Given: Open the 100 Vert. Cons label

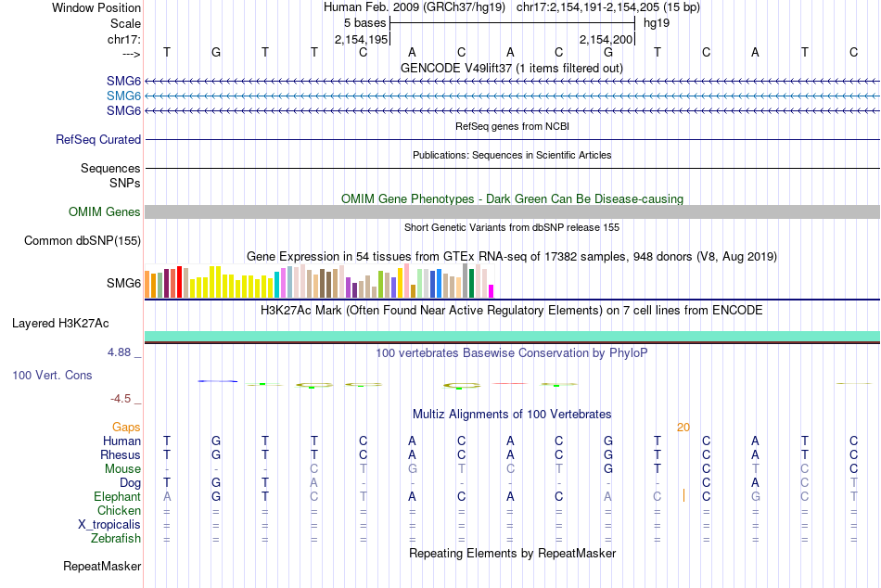Looking at the screenshot, I should [x=52, y=375].
